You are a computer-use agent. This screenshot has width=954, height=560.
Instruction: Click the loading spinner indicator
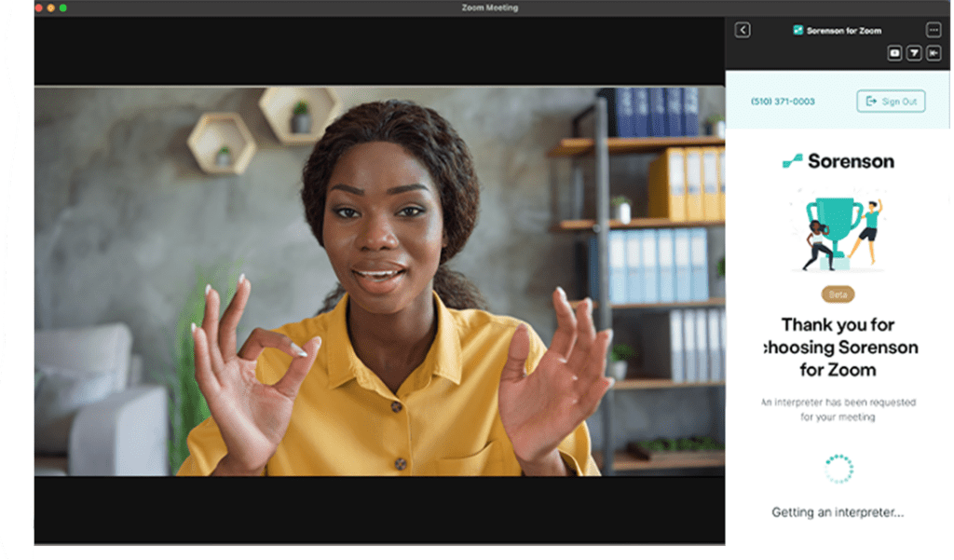(841, 470)
